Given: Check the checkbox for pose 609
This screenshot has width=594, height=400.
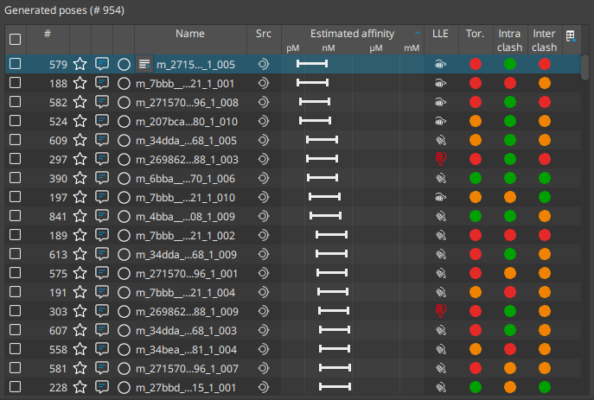Looking at the screenshot, I should pos(15,140).
